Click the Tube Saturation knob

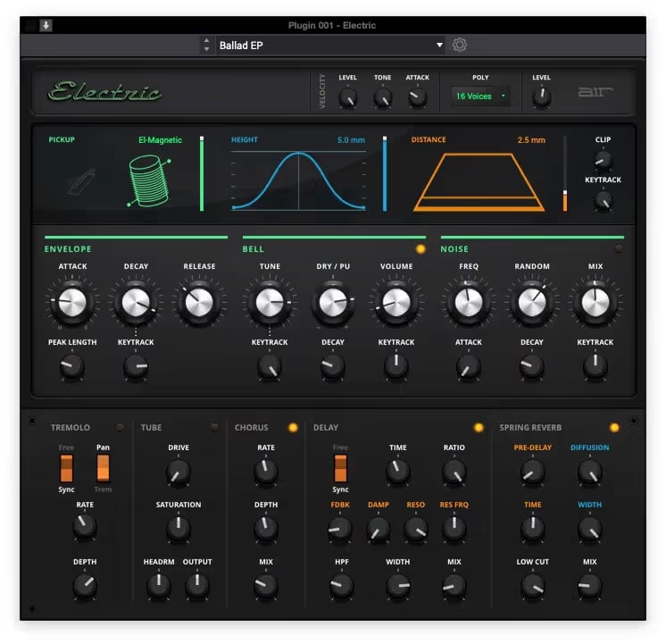tap(179, 528)
